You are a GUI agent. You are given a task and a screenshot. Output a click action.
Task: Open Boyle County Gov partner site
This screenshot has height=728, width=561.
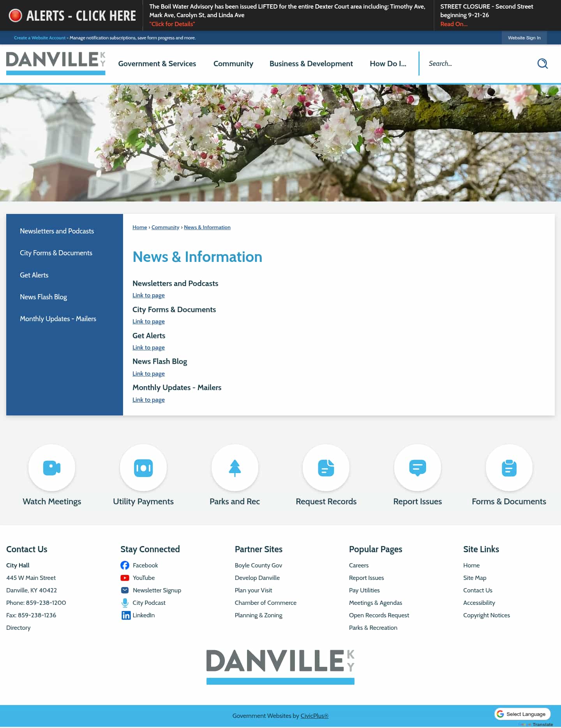click(258, 565)
